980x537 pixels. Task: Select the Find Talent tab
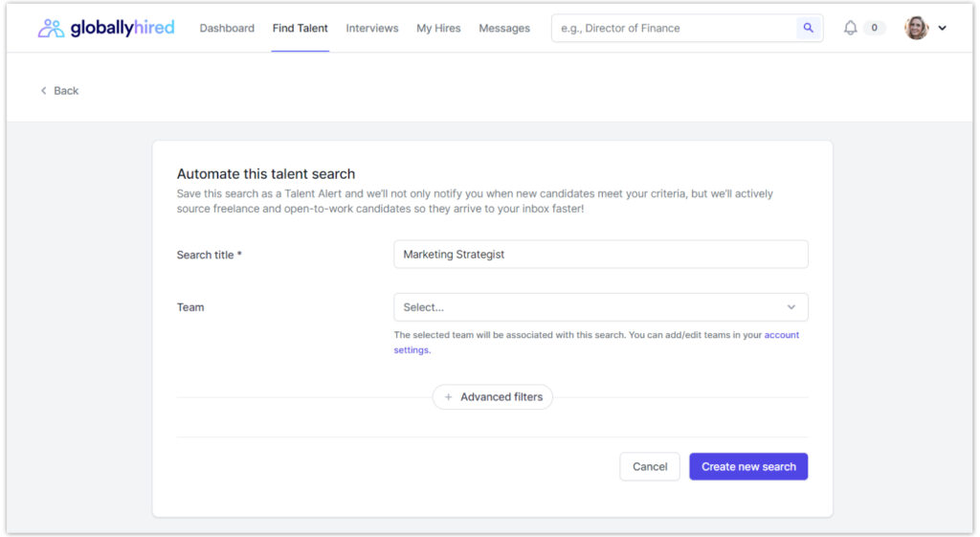click(300, 29)
